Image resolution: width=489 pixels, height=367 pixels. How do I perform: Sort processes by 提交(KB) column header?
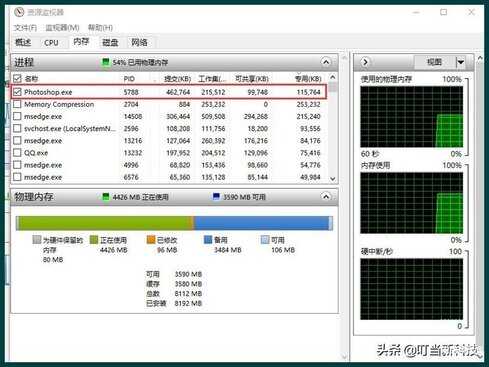coord(177,79)
